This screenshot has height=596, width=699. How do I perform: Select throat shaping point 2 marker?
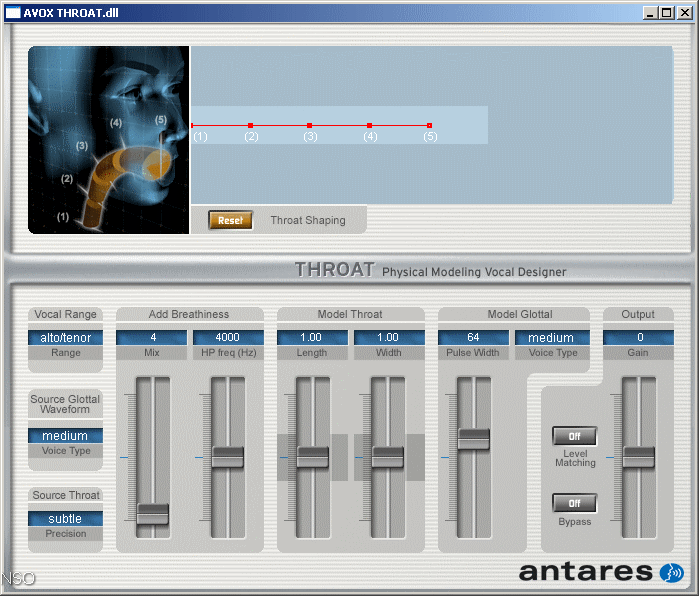point(250,126)
